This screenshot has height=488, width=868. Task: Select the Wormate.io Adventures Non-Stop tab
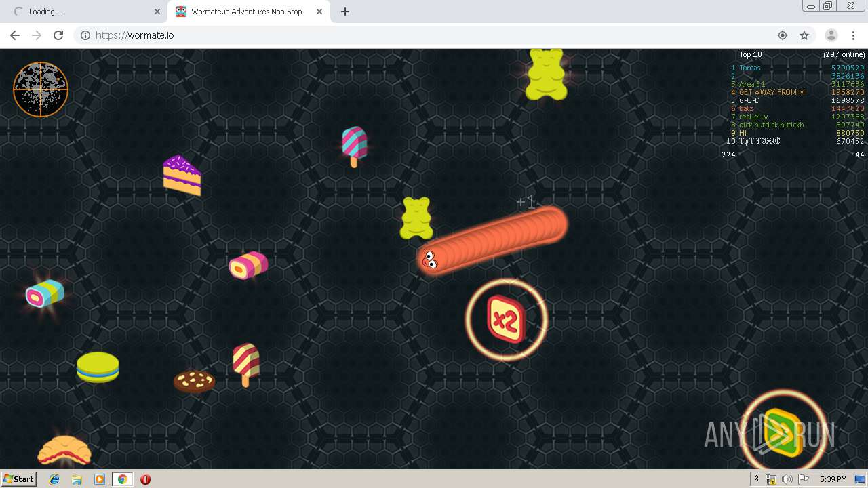coord(248,12)
